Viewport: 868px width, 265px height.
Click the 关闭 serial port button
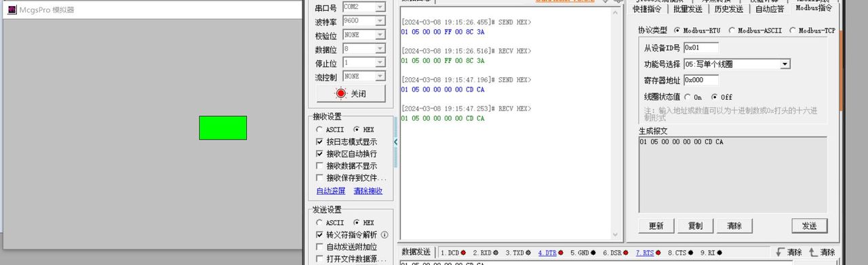[351, 94]
